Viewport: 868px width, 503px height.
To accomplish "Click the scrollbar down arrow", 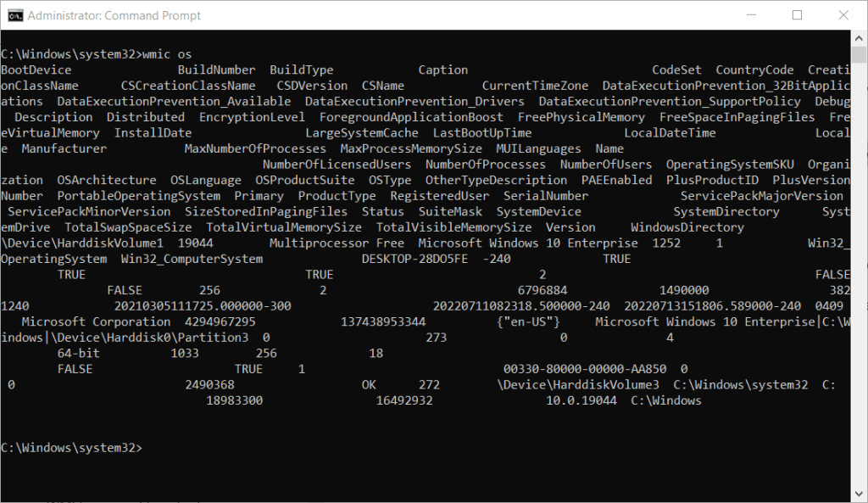I will pos(859,494).
